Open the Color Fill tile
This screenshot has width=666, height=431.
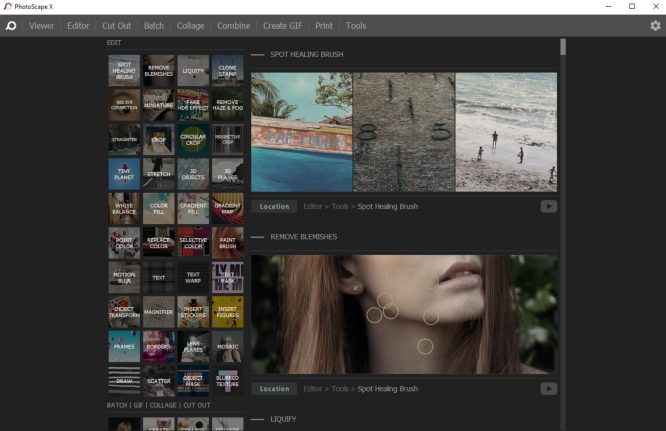[158, 208]
